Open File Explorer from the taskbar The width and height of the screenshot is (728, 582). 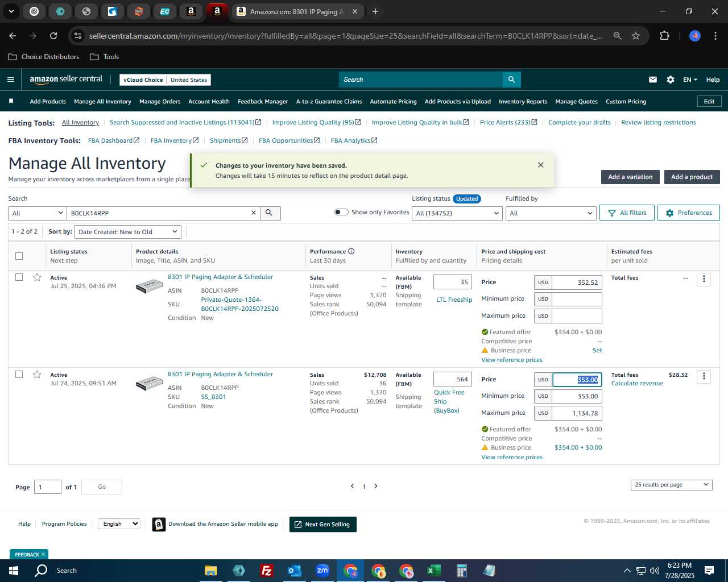click(x=210, y=571)
